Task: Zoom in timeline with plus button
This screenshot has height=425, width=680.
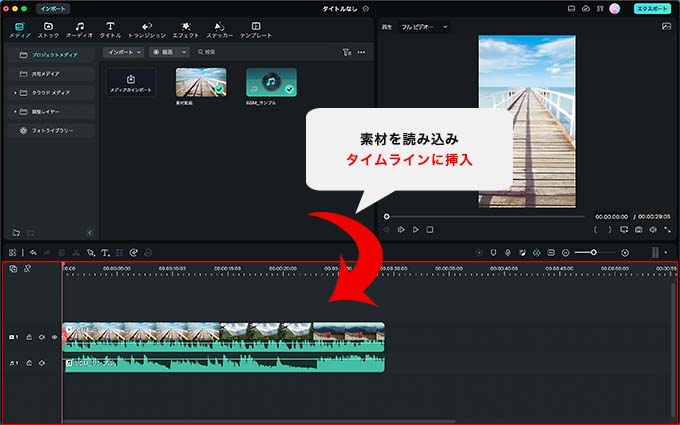Action: [x=625, y=253]
